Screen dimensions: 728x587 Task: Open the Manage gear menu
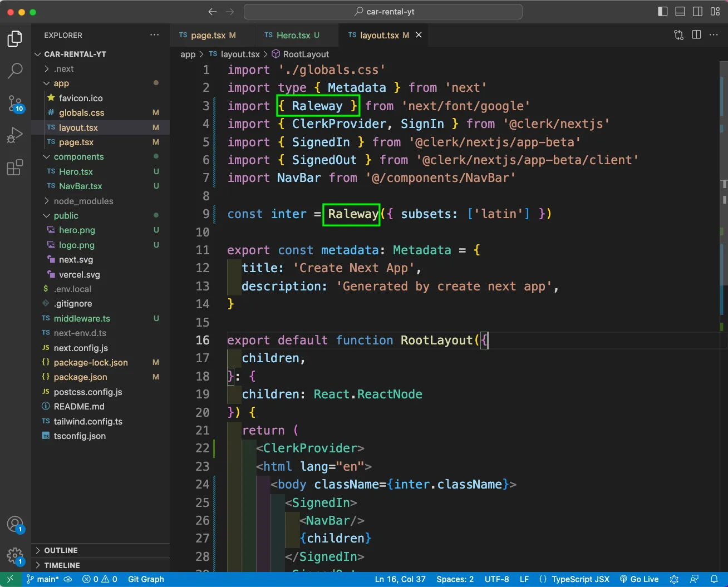pos(15,556)
